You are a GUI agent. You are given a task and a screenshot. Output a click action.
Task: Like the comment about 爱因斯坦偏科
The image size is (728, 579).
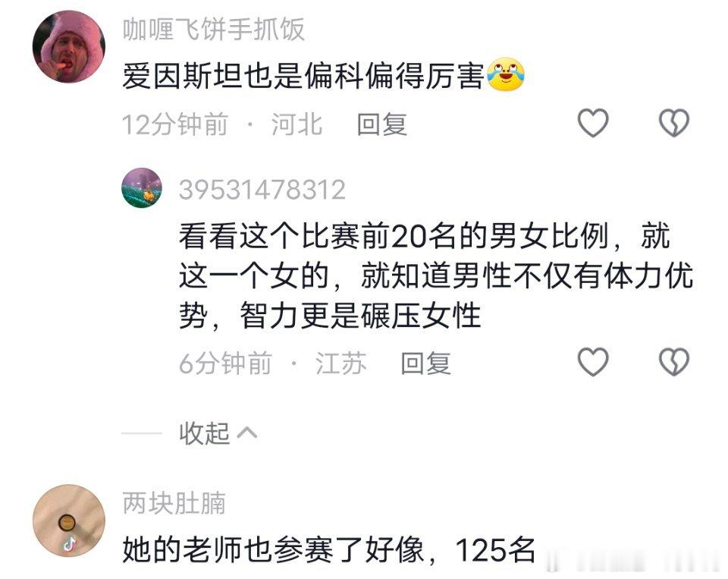(x=593, y=123)
